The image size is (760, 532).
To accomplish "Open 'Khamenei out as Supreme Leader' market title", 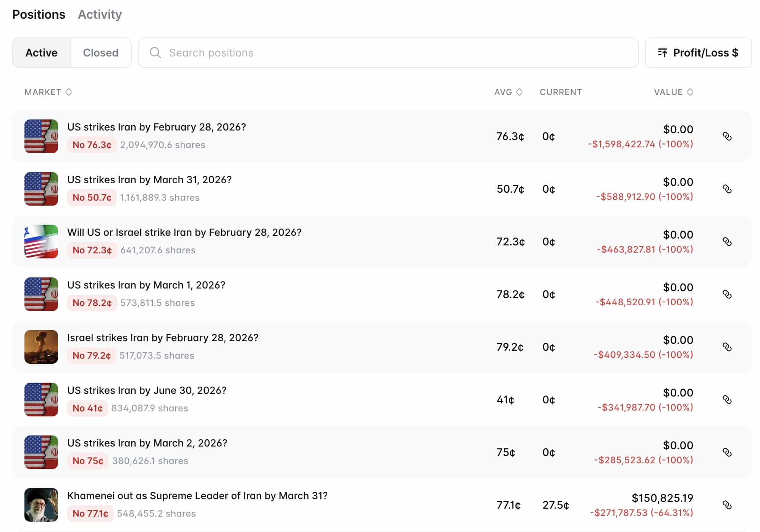I will point(197,496).
